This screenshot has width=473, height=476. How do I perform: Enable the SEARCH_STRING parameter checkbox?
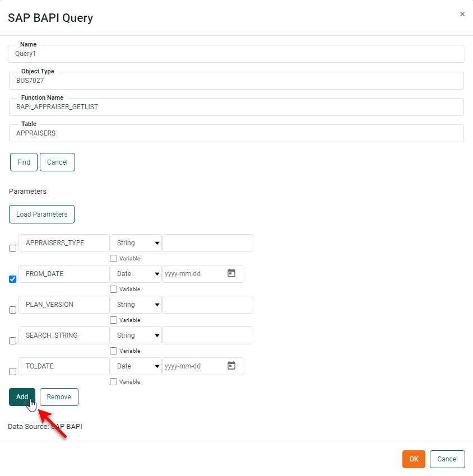click(x=12, y=340)
